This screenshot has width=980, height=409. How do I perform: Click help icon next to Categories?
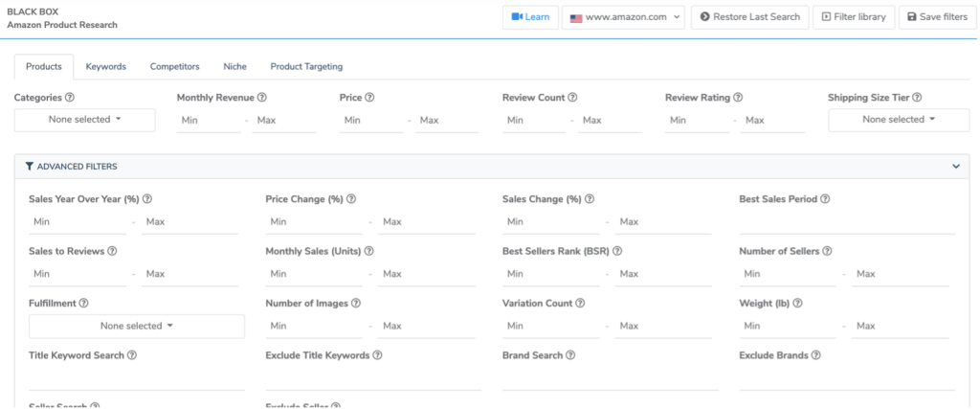70,98
